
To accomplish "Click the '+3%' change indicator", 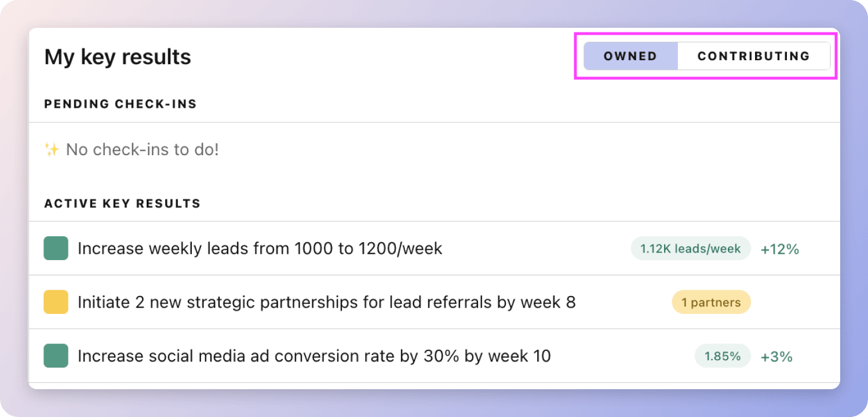I will [776, 357].
